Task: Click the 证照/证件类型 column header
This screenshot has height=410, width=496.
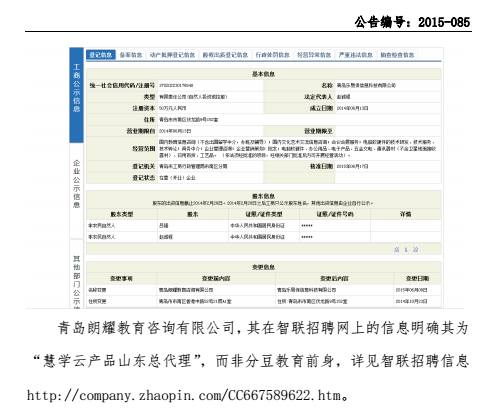Action: [264, 214]
